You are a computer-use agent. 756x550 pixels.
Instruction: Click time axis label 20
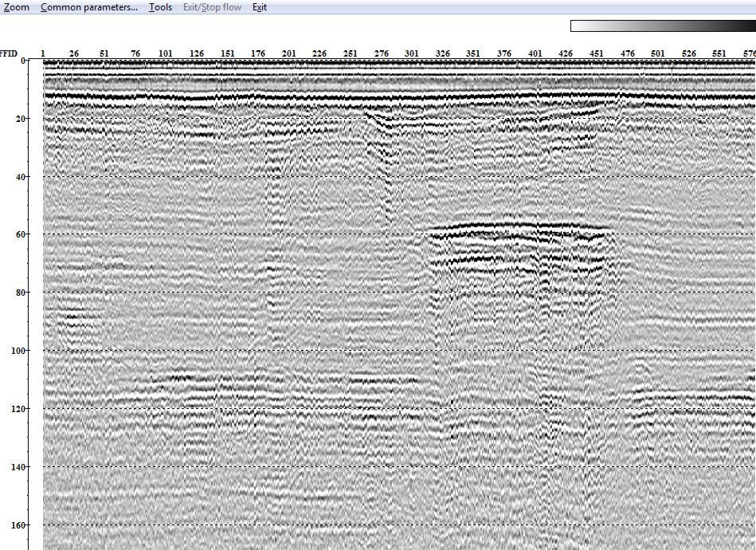tap(20, 119)
